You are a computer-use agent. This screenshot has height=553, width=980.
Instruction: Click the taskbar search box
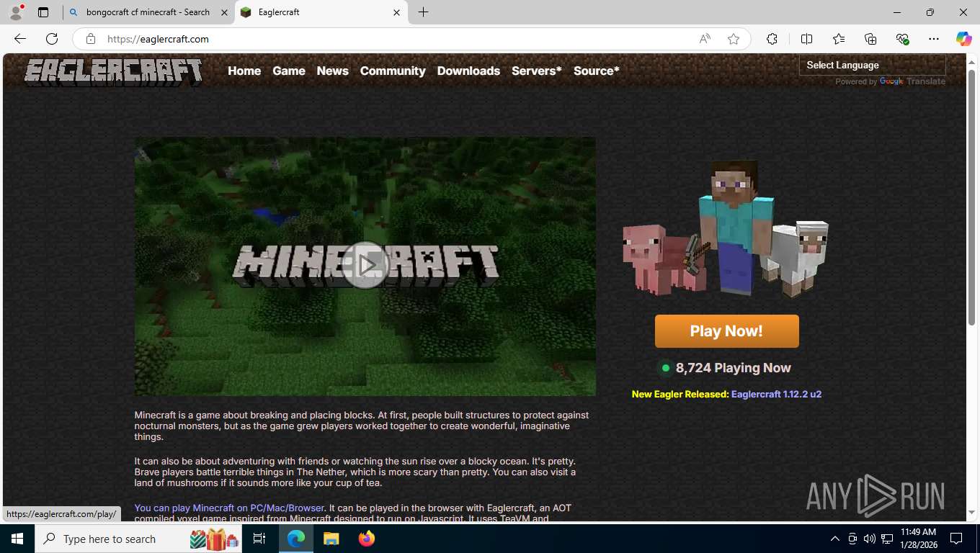tap(140, 539)
